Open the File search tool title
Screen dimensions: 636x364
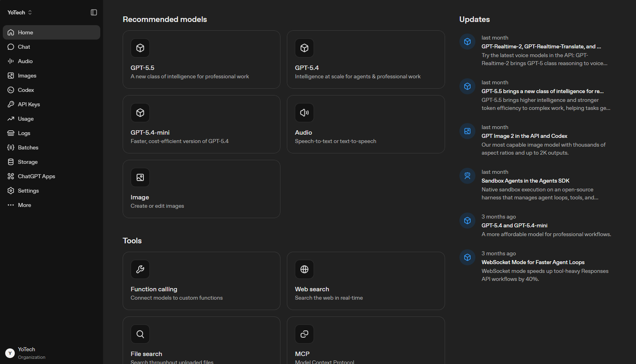[x=146, y=354]
